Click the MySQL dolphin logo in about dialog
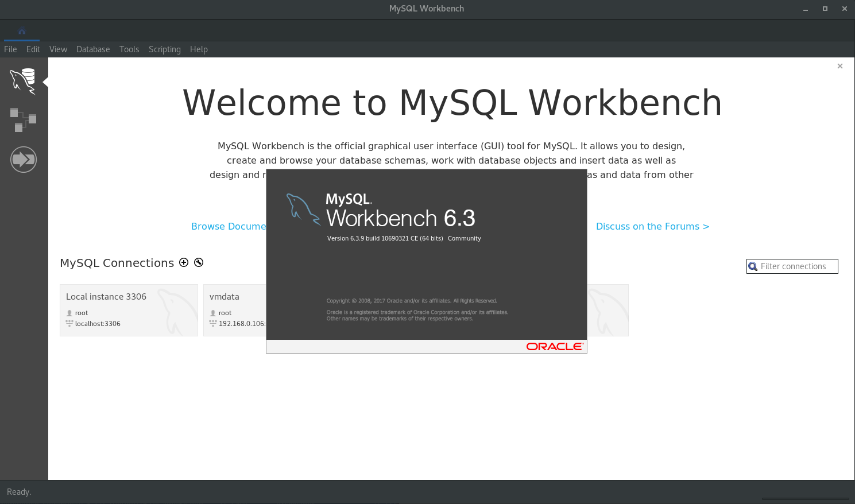The image size is (855, 504). point(303,210)
